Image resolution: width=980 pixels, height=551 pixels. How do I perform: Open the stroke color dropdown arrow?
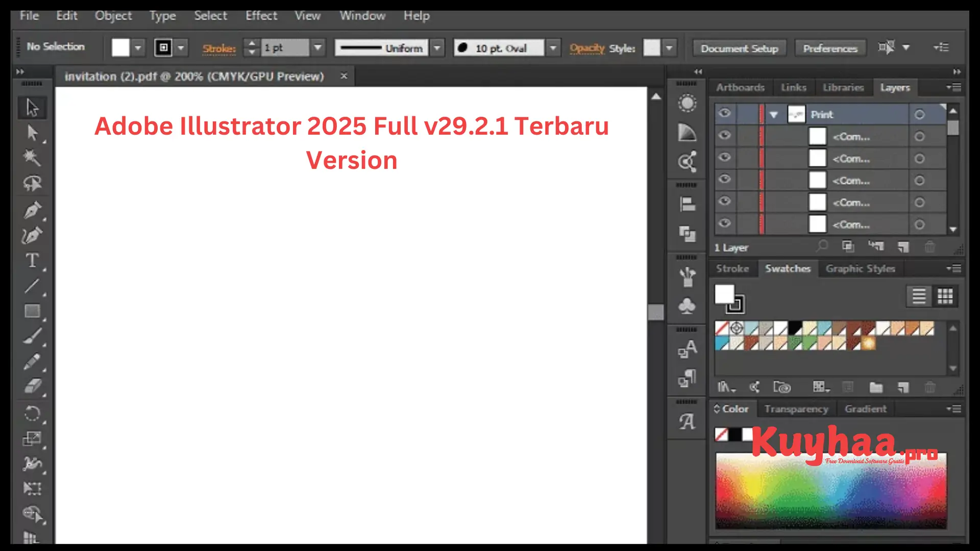(x=181, y=48)
